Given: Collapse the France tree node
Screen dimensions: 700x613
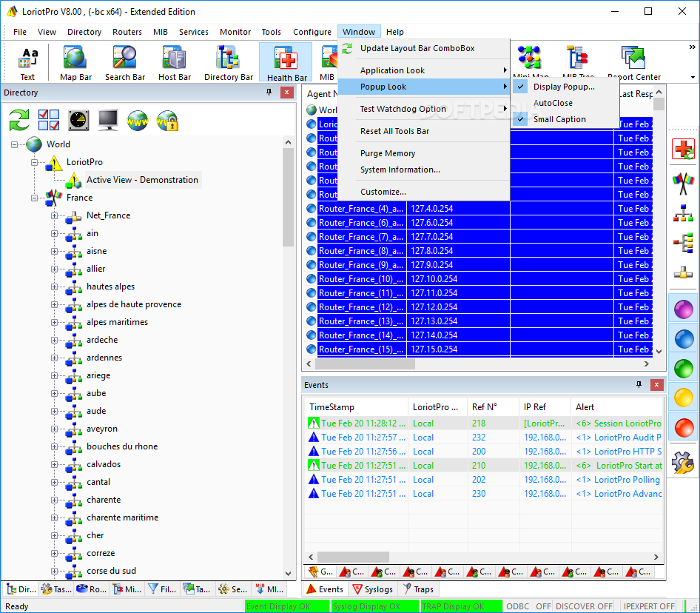Looking at the screenshot, I should tap(34, 198).
